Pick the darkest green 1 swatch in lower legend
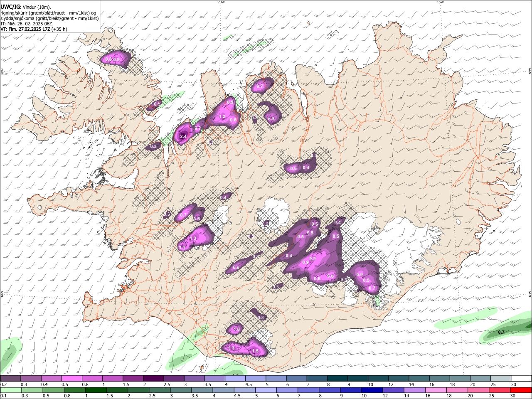 point(96,390)
